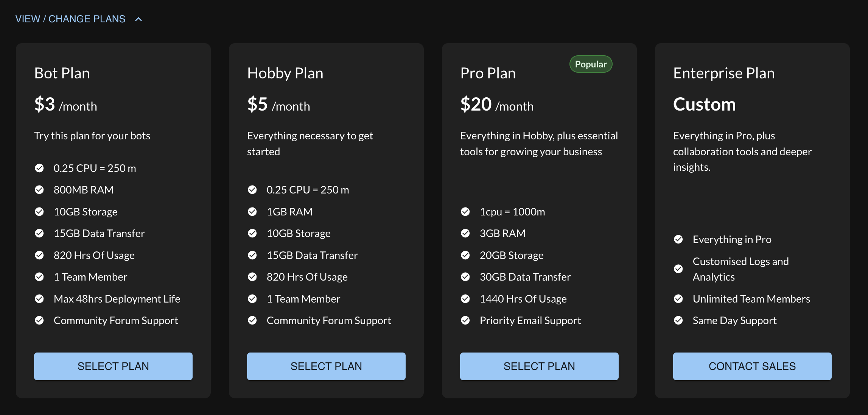Click check icon beside 1440 Hrs Of Usage
The image size is (868, 415).
(x=465, y=299)
